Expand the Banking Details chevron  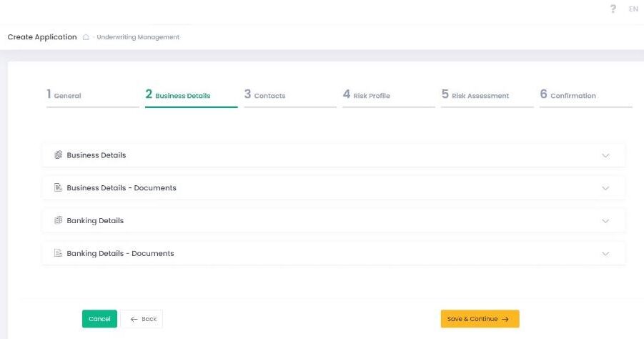click(605, 221)
